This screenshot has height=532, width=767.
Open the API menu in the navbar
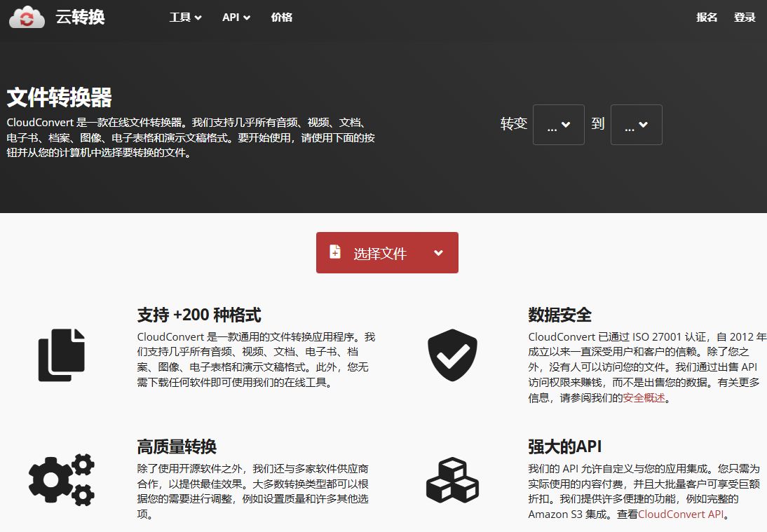click(236, 18)
